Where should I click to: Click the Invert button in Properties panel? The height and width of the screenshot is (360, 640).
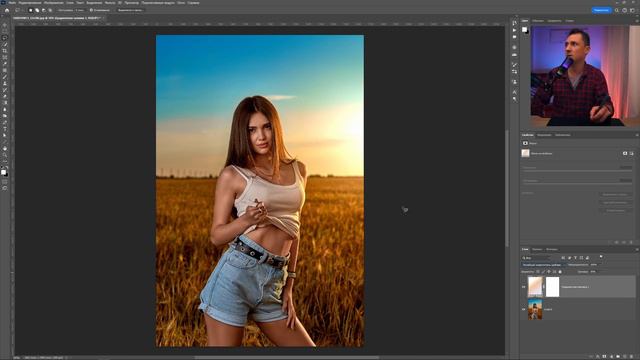[615, 211]
